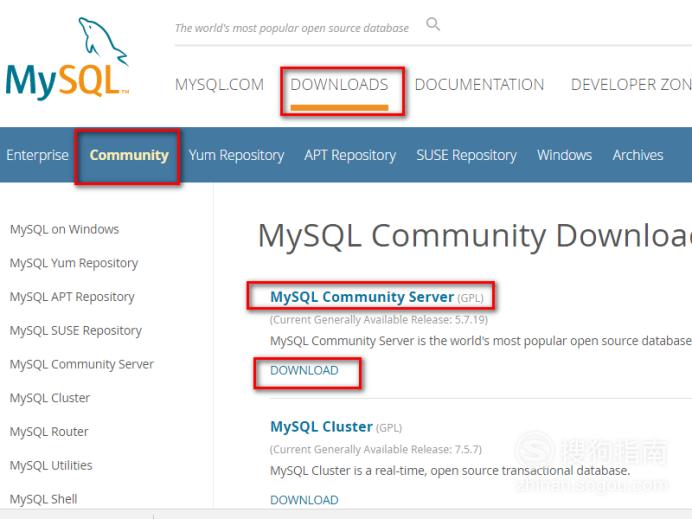Open MySQL SUSE Repository sidebar link
Image resolution: width=692 pixels, height=519 pixels.
(x=75, y=331)
